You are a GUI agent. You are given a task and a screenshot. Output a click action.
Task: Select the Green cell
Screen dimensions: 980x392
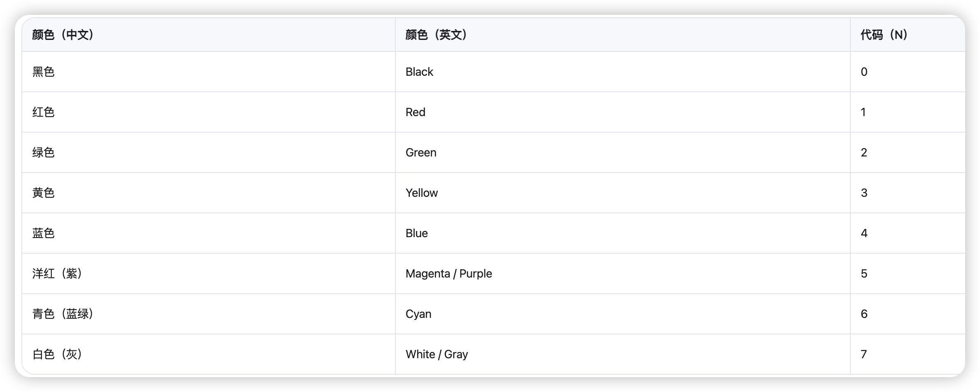point(421,153)
